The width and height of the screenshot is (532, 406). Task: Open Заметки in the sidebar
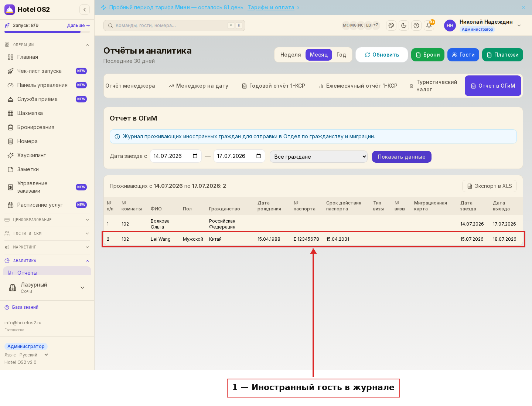[47, 169]
